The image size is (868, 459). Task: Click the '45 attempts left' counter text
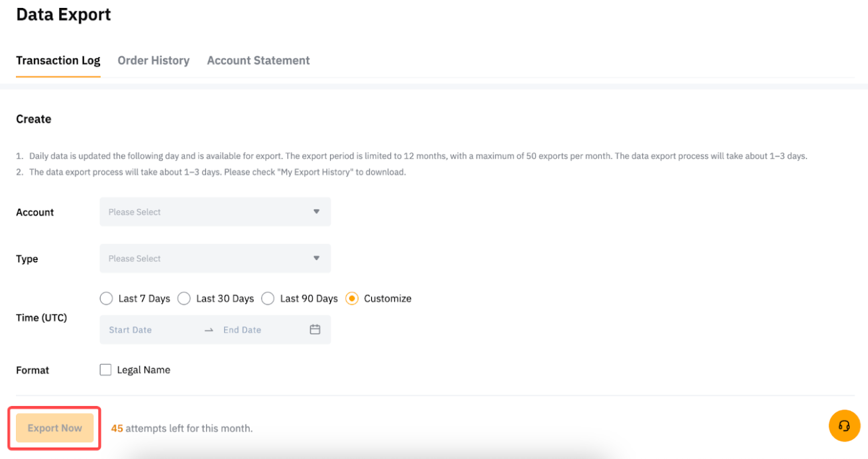(182, 428)
